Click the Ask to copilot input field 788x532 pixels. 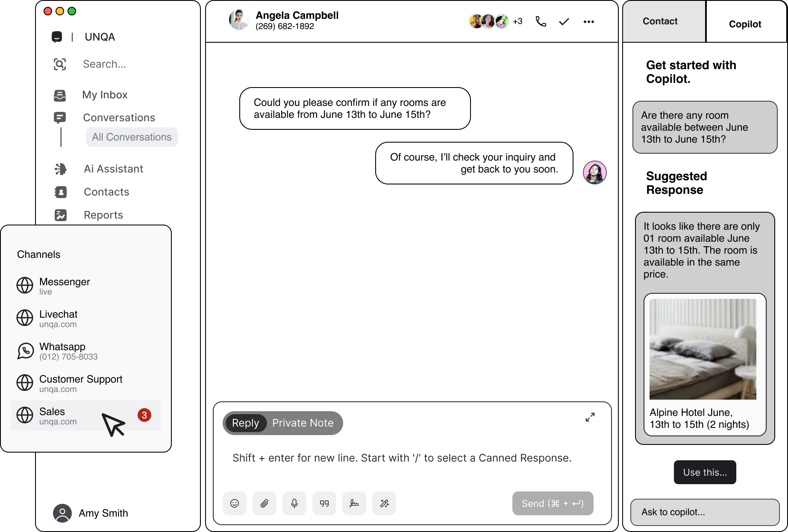click(x=705, y=512)
